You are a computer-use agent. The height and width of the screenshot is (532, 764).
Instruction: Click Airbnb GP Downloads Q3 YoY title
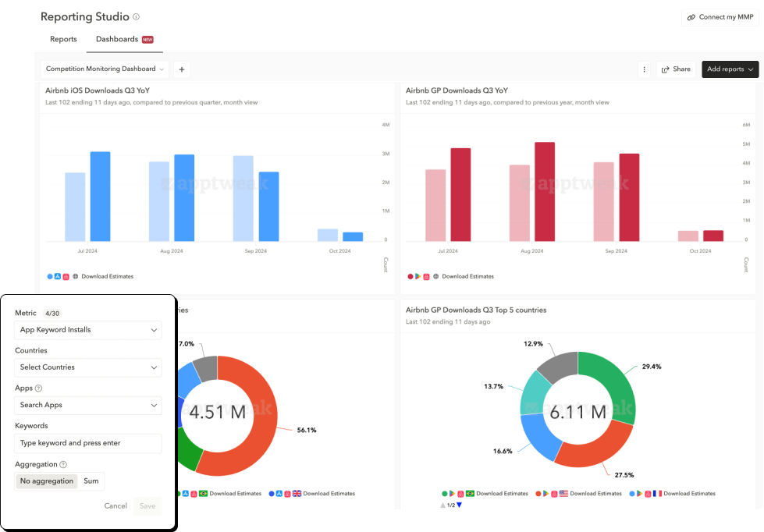pyautogui.click(x=457, y=90)
